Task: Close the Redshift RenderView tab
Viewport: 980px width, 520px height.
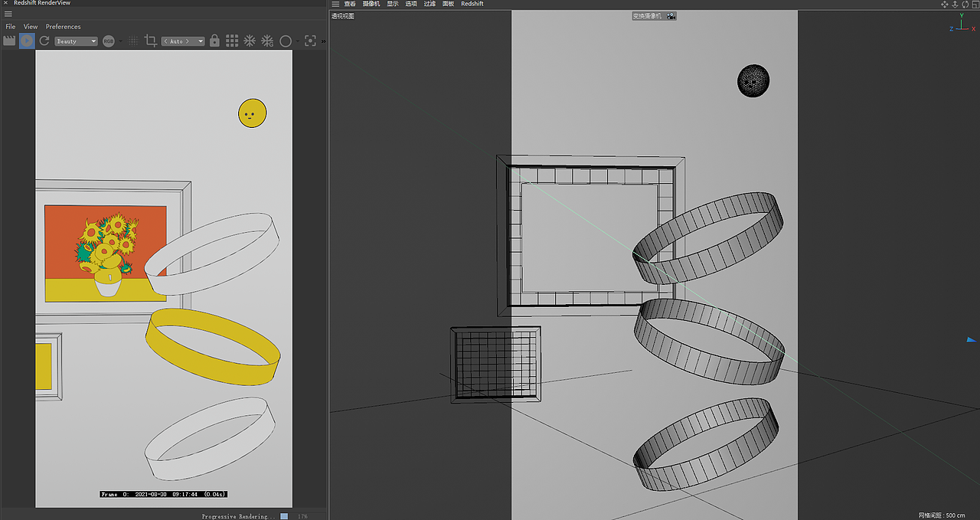Action: [5, 3]
